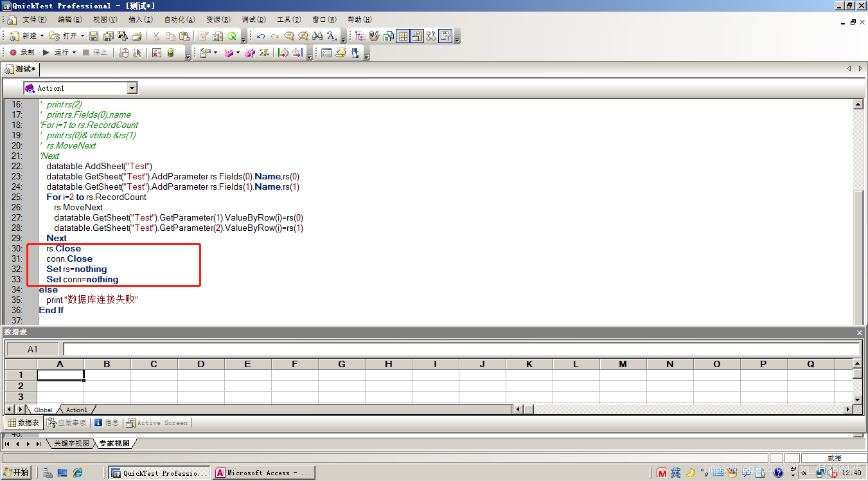The width and height of the screenshot is (868, 481).
Task: Open the 插入(I) menu
Action: coord(141,20)
